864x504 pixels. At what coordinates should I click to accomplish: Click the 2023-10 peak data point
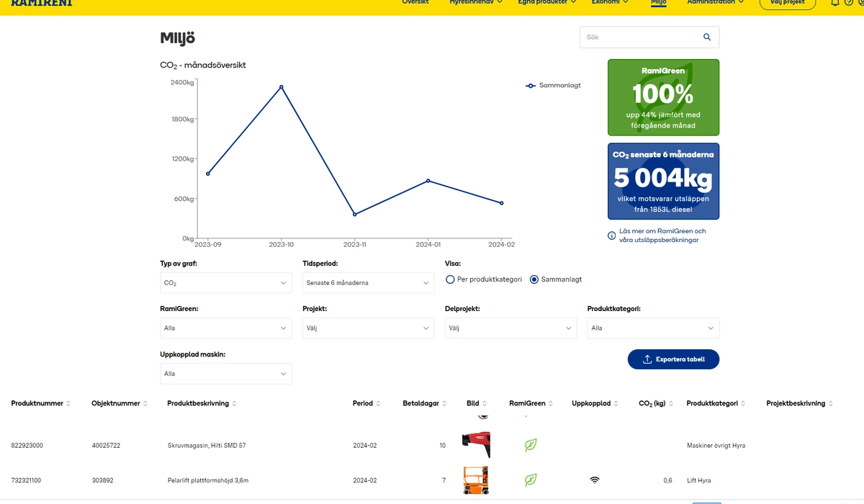tap(281, 87)
